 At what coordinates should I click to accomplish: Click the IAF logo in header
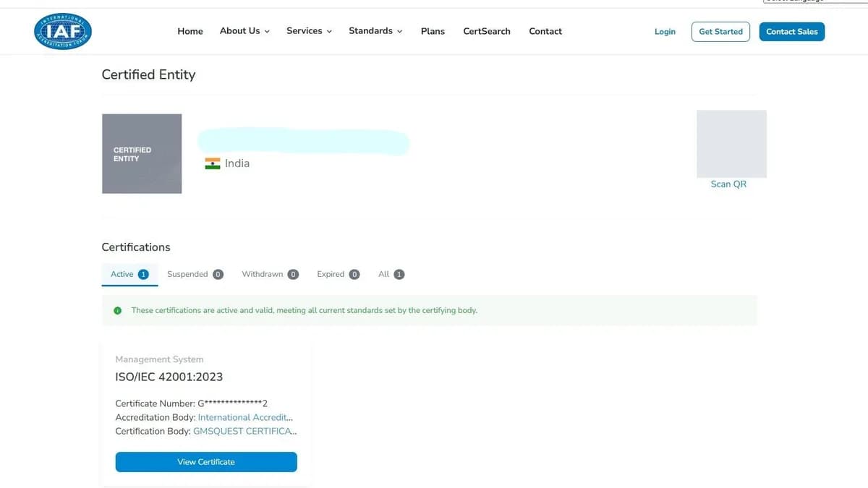click(x=63, y=31)
